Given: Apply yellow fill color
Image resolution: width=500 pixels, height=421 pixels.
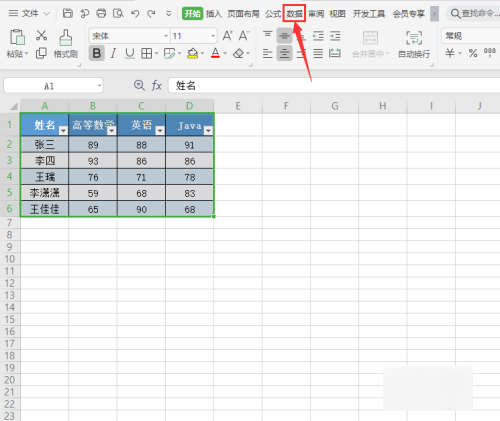Looking at the screenshot, I should 193,53.
